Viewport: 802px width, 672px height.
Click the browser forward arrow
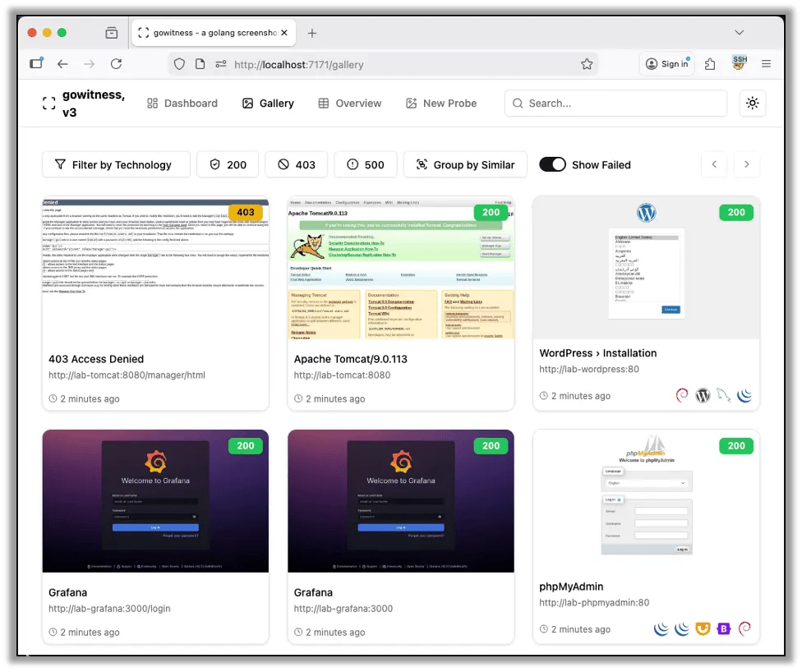click(89, 64)
